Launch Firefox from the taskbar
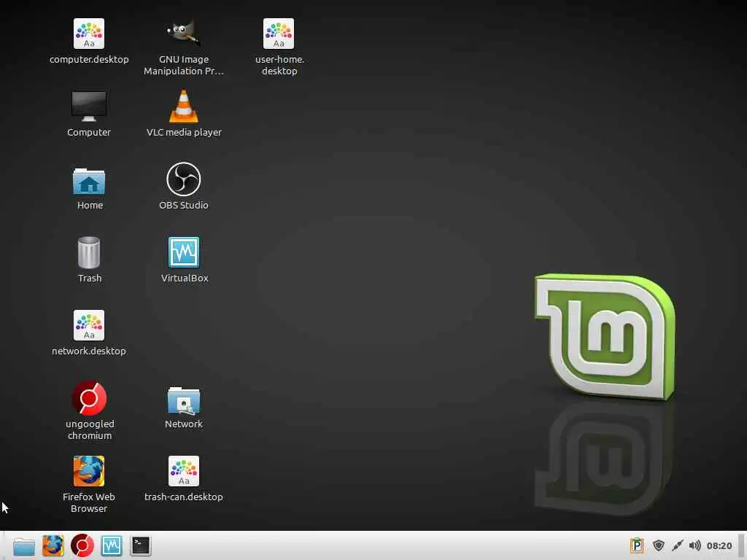747x560 pixels. coord(53,545)
